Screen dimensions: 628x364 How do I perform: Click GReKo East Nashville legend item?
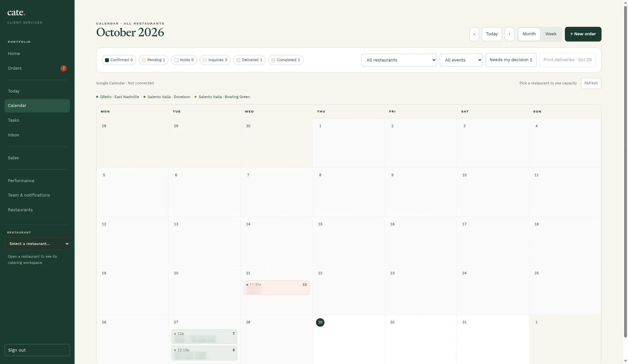click(118, 97)
